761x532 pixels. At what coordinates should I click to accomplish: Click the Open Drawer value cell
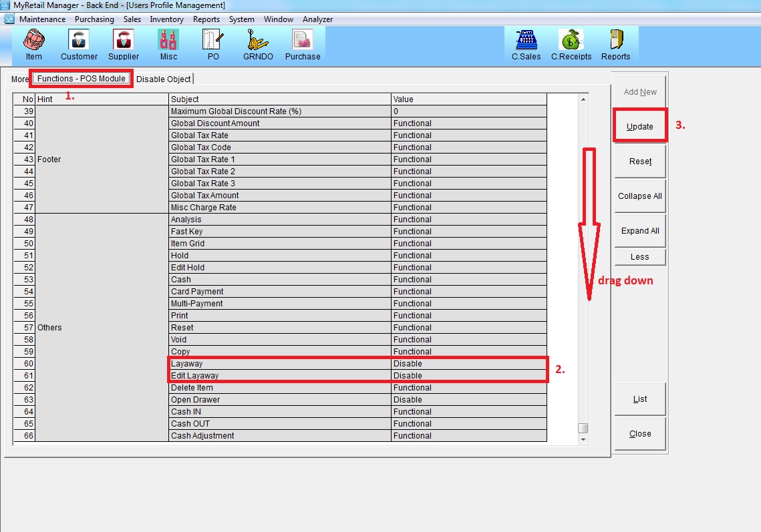468,400
